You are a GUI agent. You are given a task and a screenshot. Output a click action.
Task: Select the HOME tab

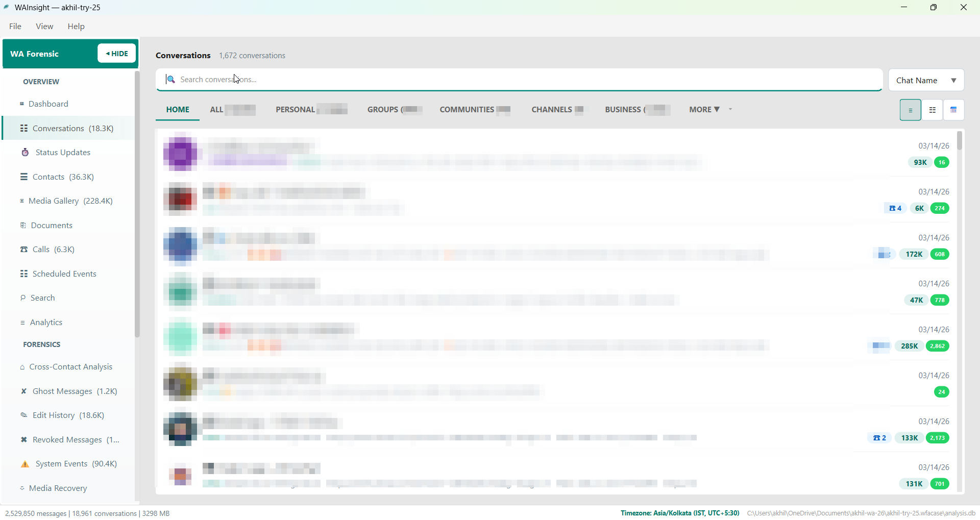pos(178,109)
